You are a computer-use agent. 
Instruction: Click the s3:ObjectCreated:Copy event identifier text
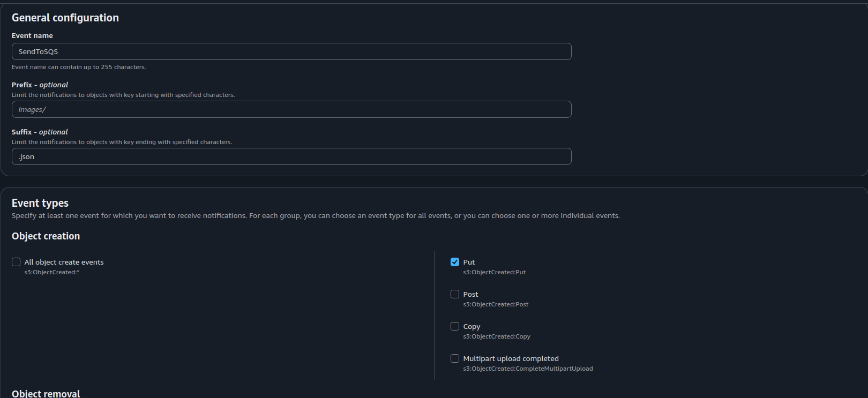pos(497,336)
